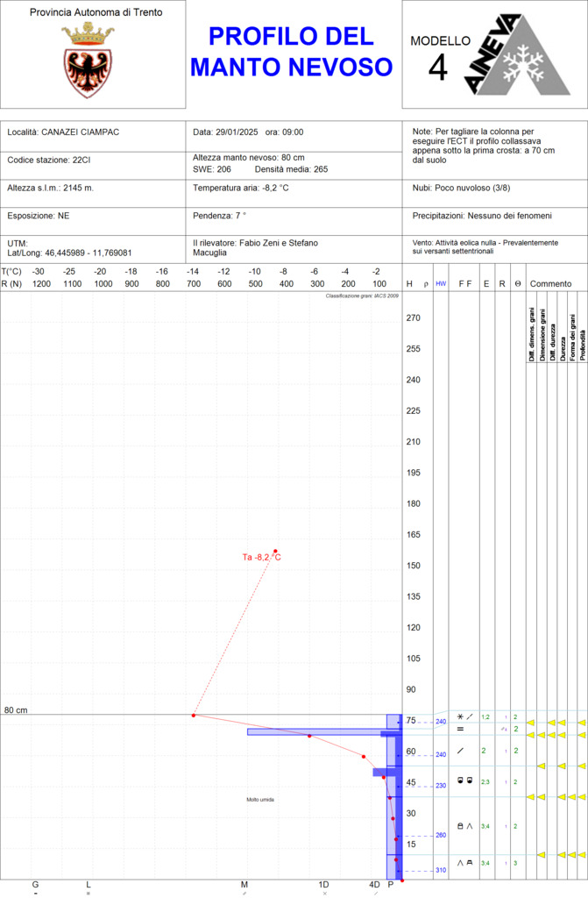Click the Commento column header
This screenshot has width=588, height=898.
tap(550, 284)
